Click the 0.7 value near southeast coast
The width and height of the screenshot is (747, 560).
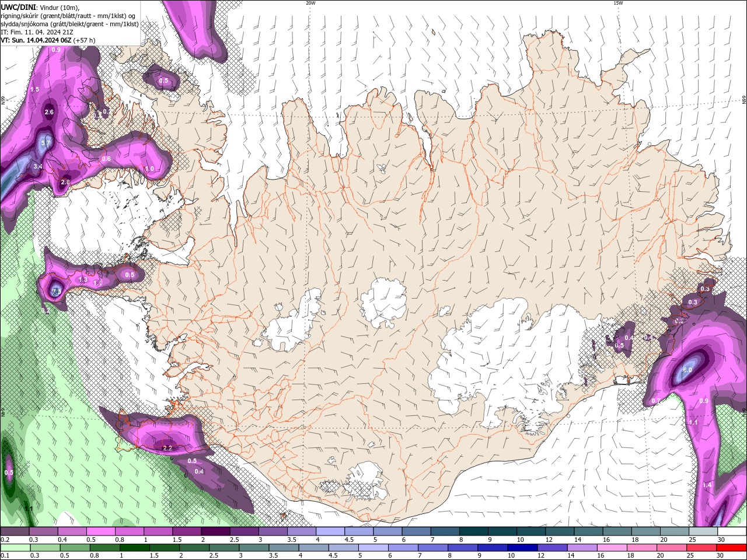[655, 401]
